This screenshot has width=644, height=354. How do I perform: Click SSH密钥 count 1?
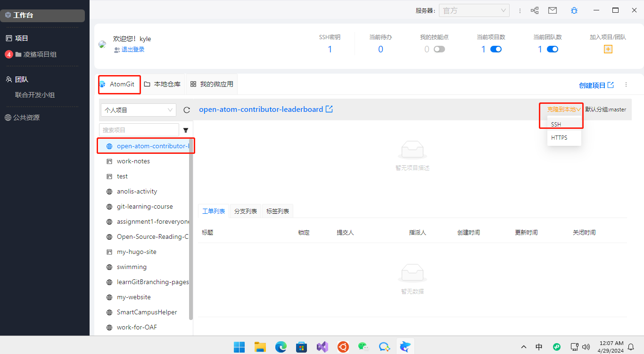(330, 49)
